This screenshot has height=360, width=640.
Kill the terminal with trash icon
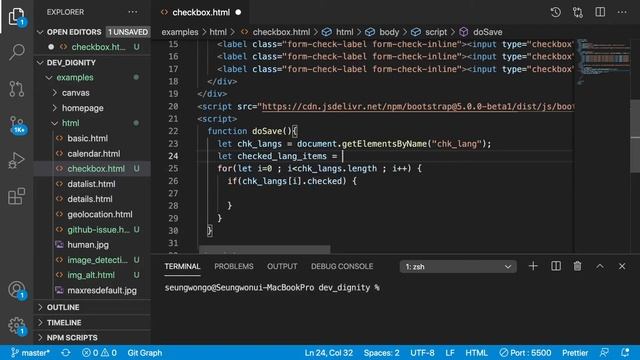577,266
